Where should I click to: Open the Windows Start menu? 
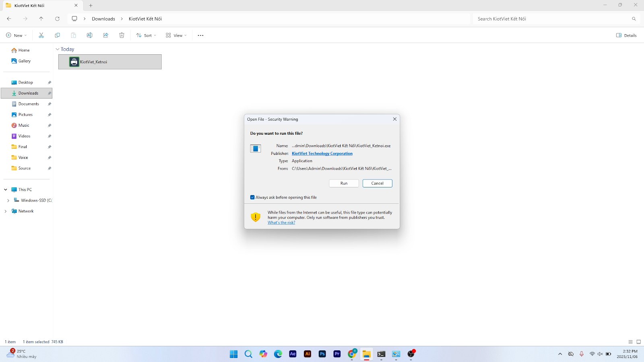click(233, 354)
